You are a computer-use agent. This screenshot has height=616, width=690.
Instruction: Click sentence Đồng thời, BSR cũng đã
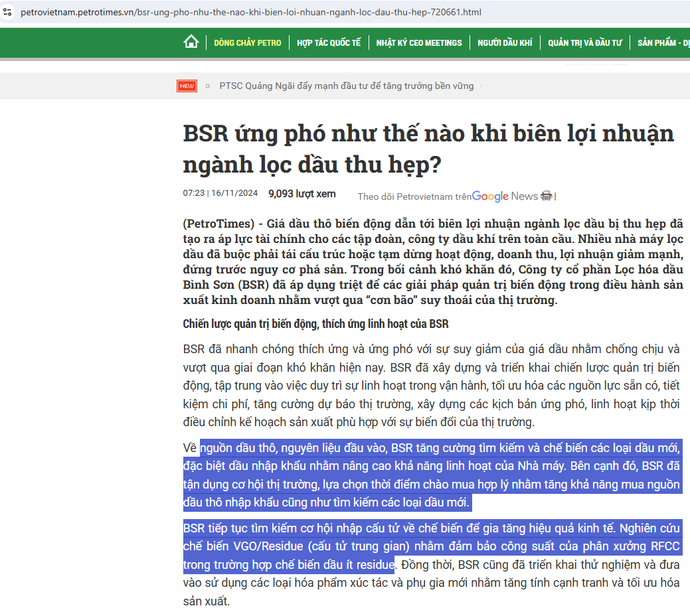coord(431,583)
